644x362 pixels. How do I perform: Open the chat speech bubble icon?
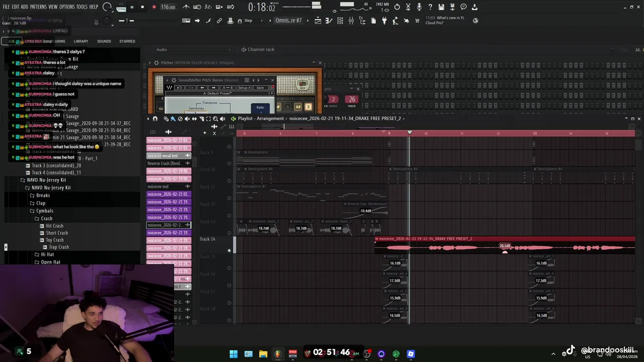coord(463,7)
